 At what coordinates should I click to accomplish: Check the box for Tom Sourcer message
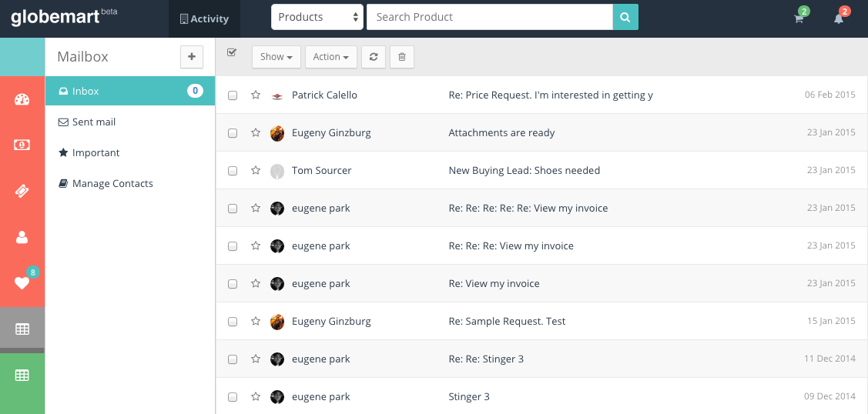click(233, 171)
